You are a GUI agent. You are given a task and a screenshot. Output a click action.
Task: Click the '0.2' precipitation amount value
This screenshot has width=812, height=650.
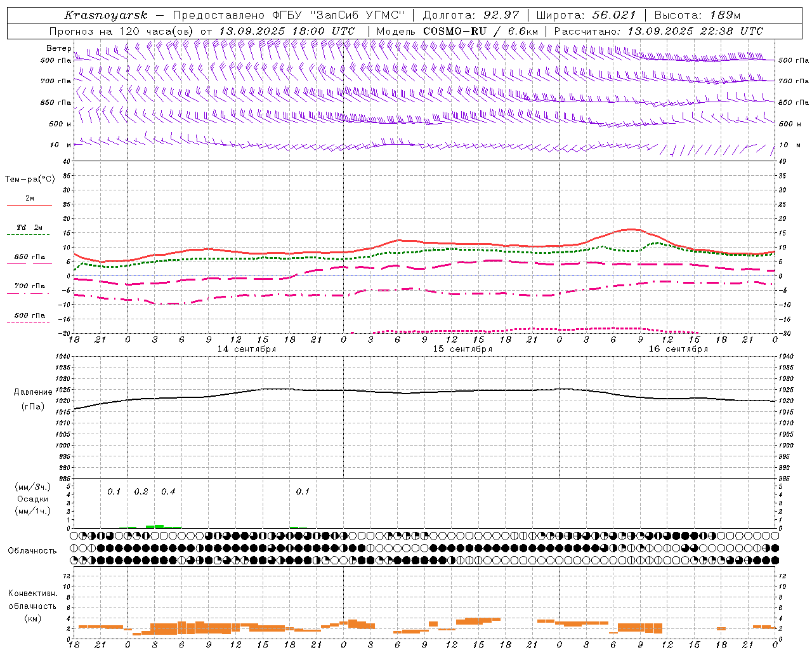click(141, 491)
